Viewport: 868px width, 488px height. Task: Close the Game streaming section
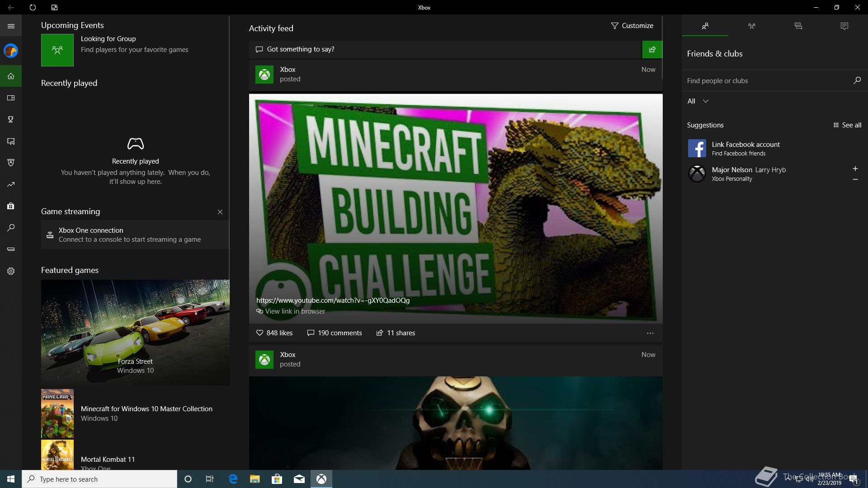(x=220, y=212)
